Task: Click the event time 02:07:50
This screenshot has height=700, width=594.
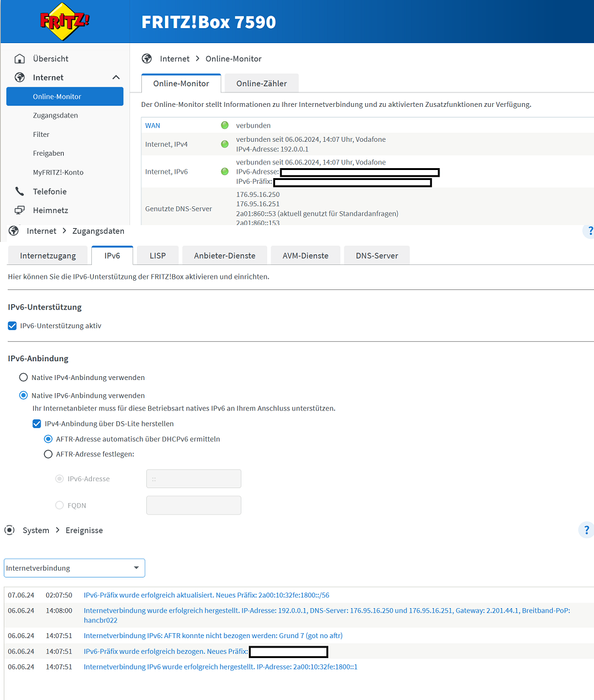Action: point(59,594)
